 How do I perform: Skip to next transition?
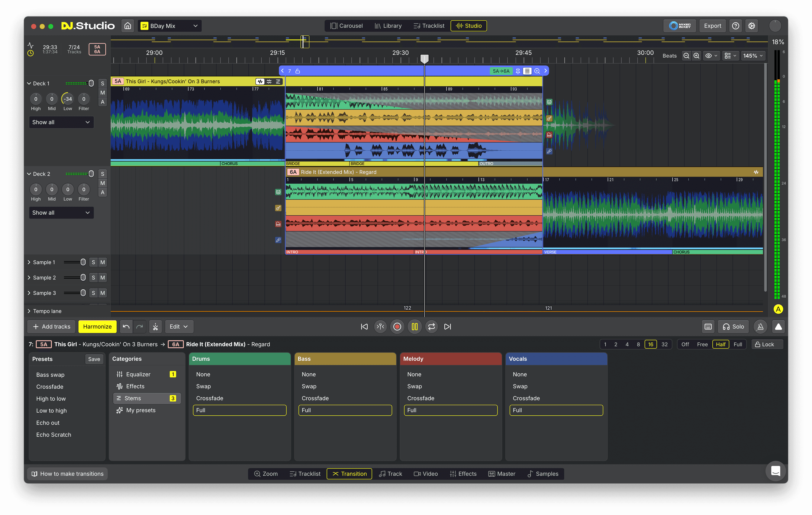448,326
